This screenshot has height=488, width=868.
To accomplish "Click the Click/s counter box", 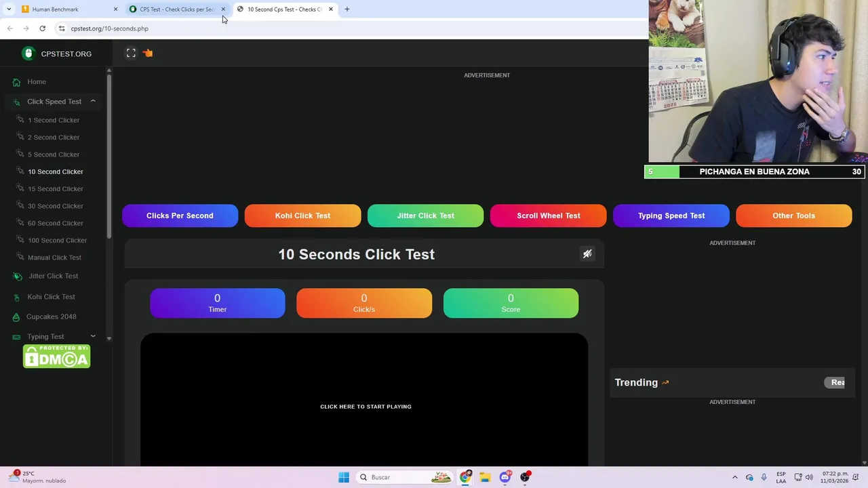I will pos(364,303).
